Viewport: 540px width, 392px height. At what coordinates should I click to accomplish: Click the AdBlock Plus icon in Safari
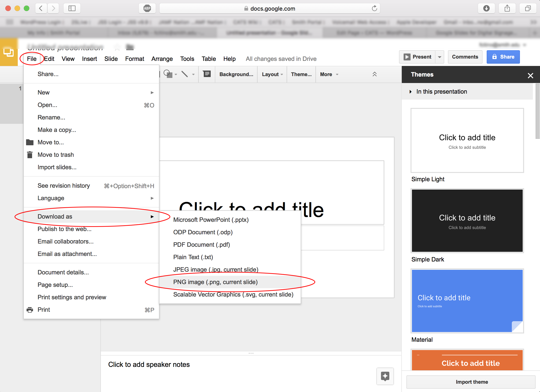[x=147, y=9]
